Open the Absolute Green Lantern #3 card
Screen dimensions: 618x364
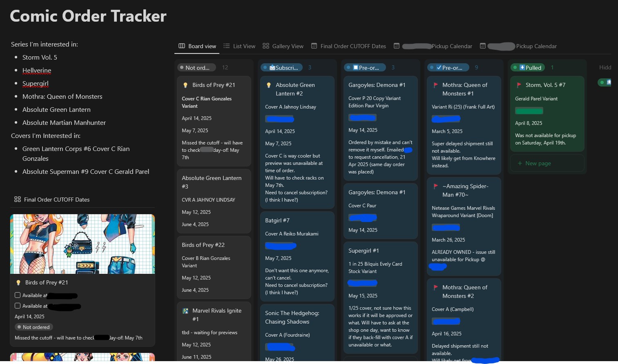(214, 201)
